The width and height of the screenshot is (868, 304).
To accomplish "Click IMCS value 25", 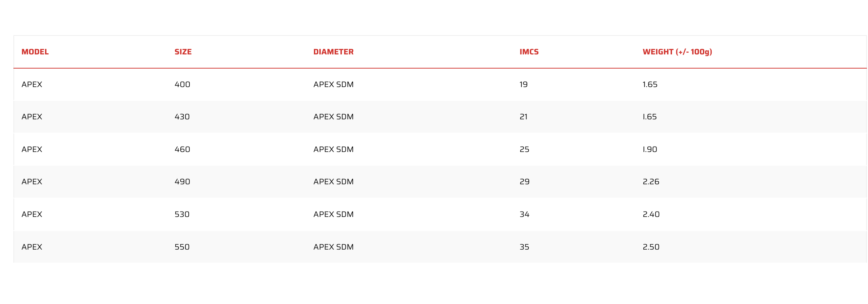I will 524,149.
